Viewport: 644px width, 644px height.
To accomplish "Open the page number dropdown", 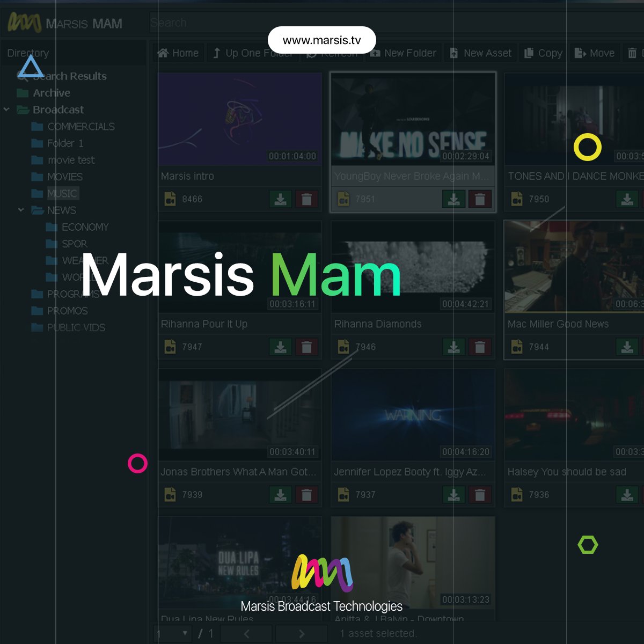I will (173, 634).
